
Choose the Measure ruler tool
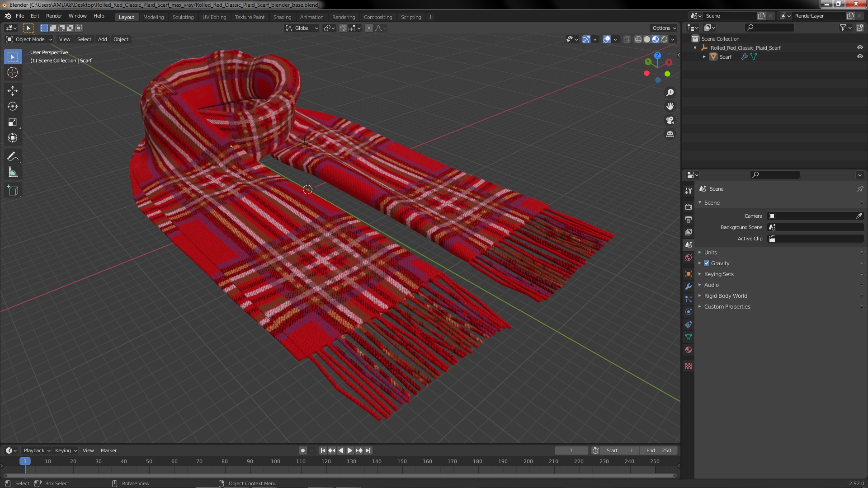coord(13,173)
